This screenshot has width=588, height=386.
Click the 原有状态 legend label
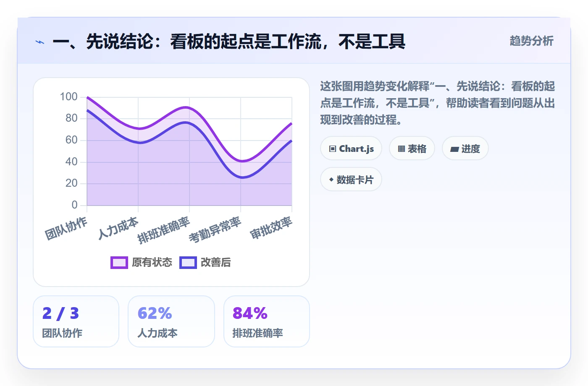(152, 263)
